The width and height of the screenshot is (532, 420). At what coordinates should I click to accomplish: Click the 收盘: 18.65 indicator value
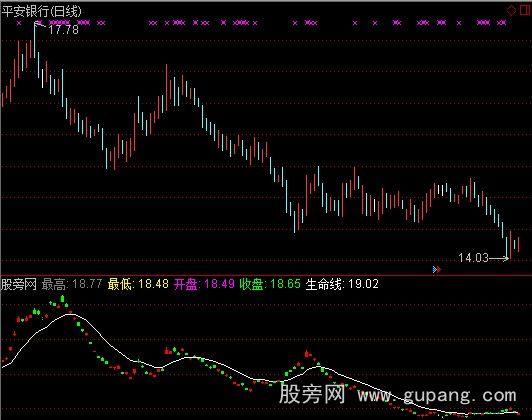pos(270,284)
